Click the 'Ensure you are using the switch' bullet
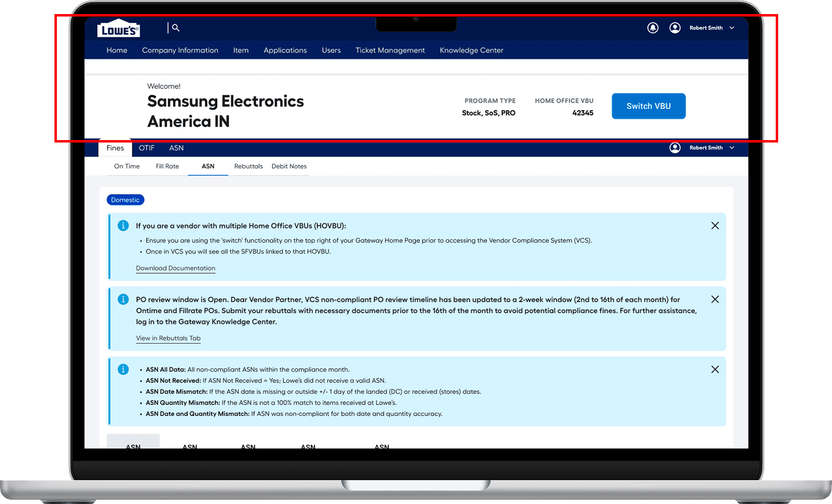The image size is (832, 504). point(369,240)
